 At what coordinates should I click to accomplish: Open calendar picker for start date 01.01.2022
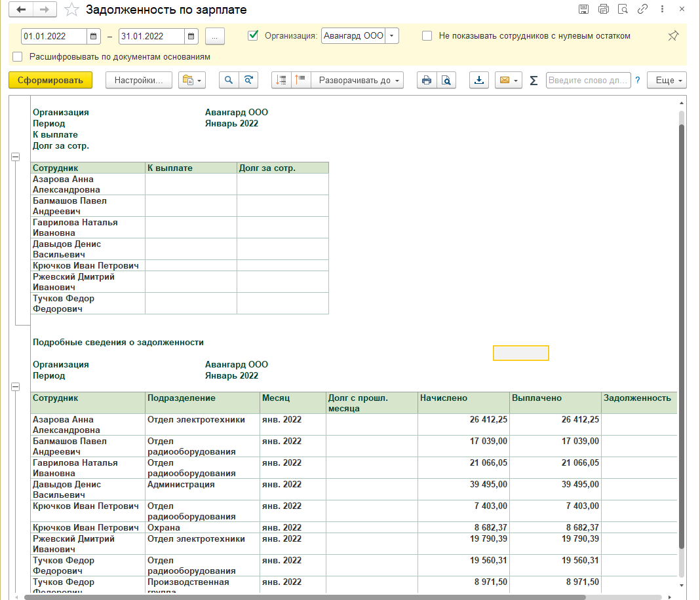(x=94, y=36)
